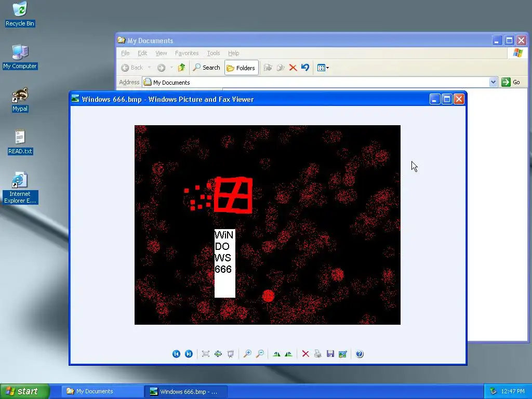This screenshot has height=399, width=532.
Task: Open Help menu in My Documents
Action: [x=233, y=53]
